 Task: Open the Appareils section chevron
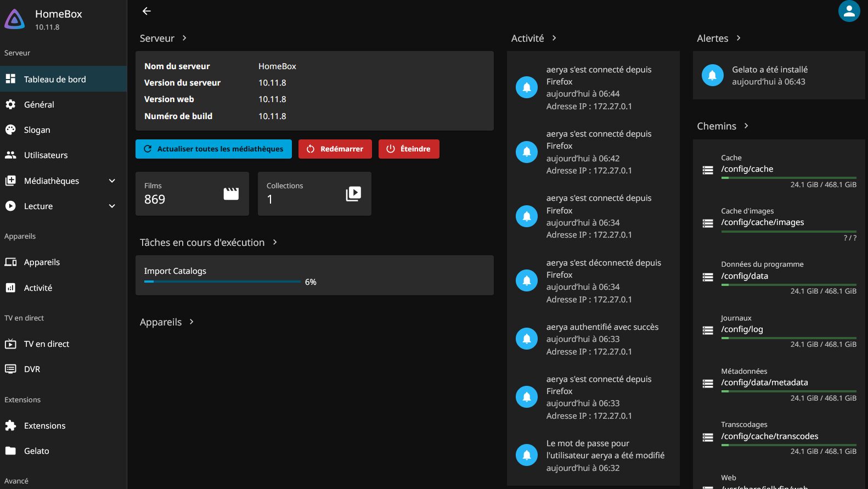coord(191,322)
